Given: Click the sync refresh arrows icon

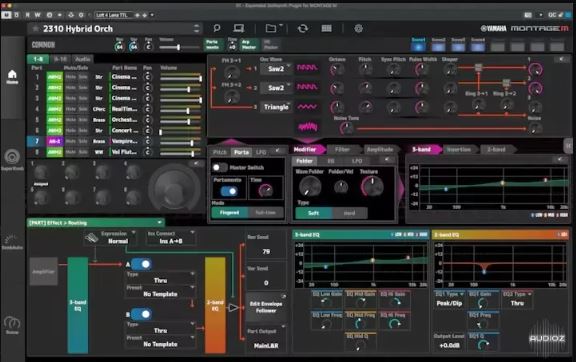Looking at the screenshot, I should pyautogui.click(x=303, y=28).
